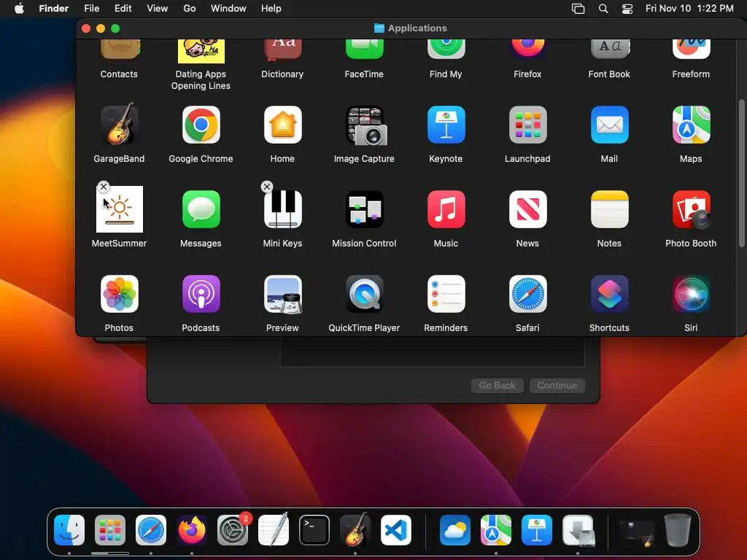Launch Google Chrome from Applications
Image resolution: width=747 pixels, height=560 pixels.
pos(201,125)
